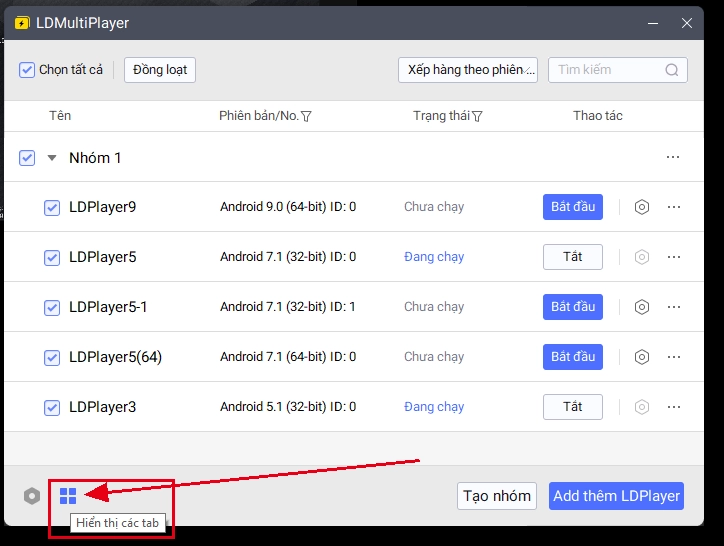Click Android 7.1 (32-bit) ID: 1 text
The image size is (724, 546).
288,307
